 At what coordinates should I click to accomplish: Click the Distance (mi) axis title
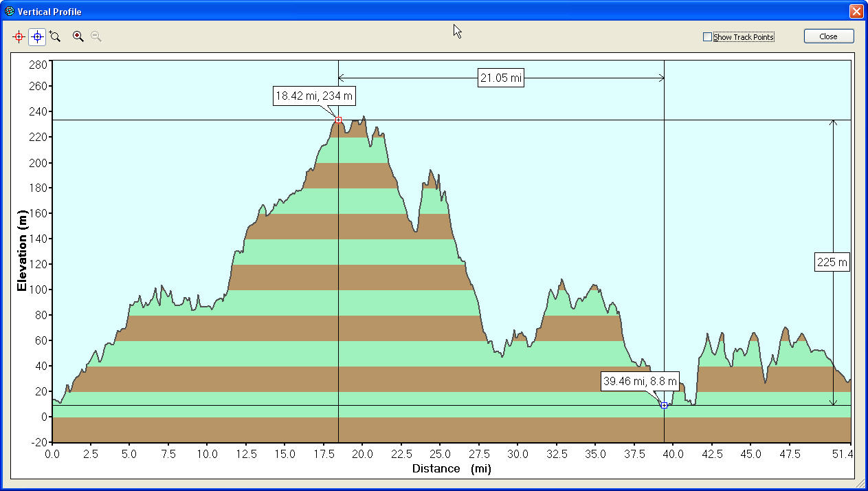(452, 469)
